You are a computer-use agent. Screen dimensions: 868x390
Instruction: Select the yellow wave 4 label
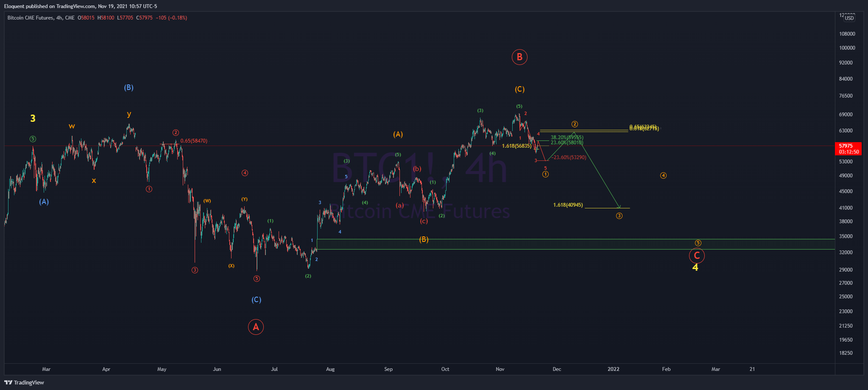(695, 268)
